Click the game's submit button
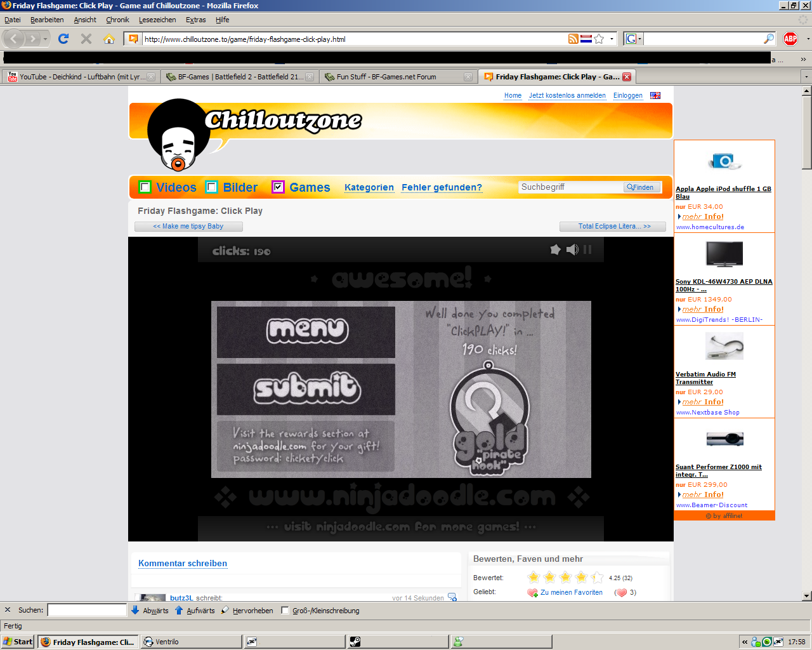This screenshot has width=812, height=650. click(306, 389)
